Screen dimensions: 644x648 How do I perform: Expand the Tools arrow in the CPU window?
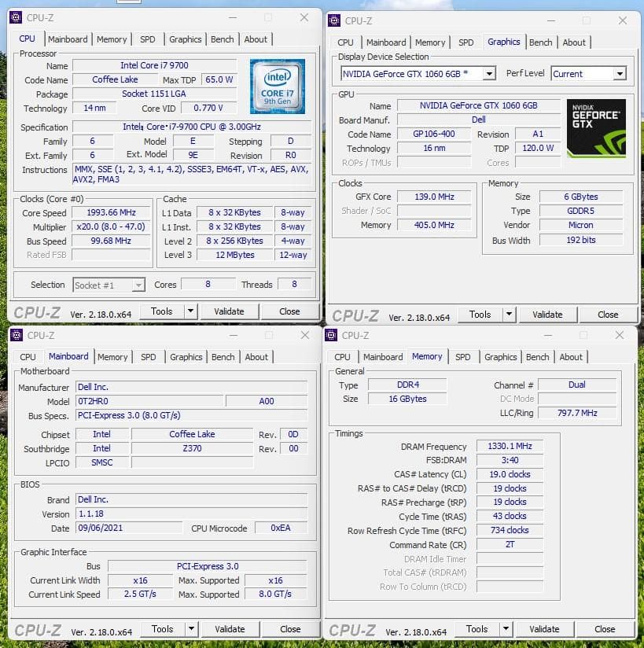[x=190, y=311]
